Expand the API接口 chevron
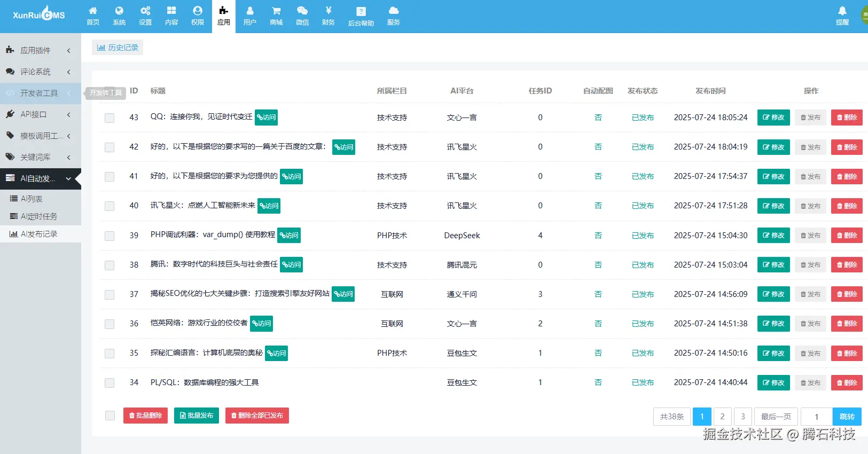 pos(69,114)
